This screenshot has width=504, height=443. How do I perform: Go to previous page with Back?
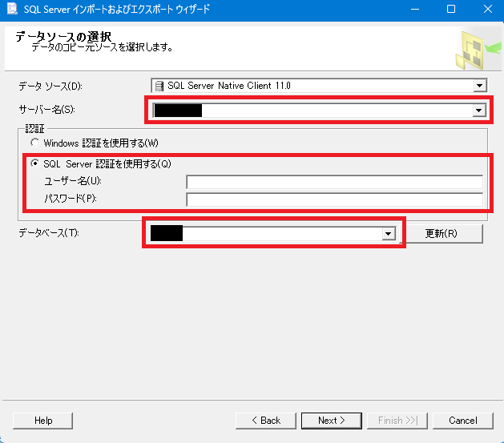point(266,421)
